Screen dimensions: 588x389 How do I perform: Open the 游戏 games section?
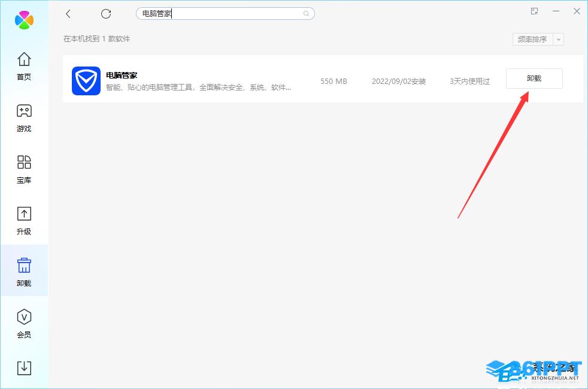24,118
